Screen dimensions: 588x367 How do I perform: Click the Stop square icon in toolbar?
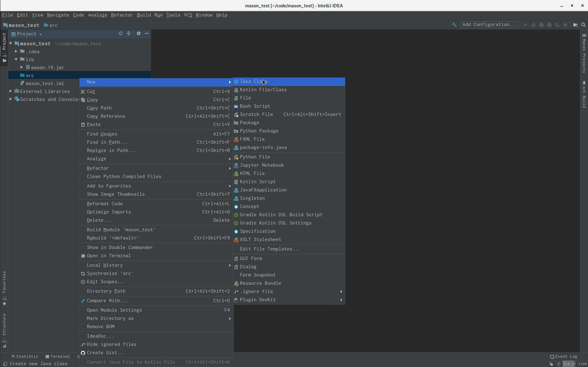pyautogui.click(x=565, y=25)
